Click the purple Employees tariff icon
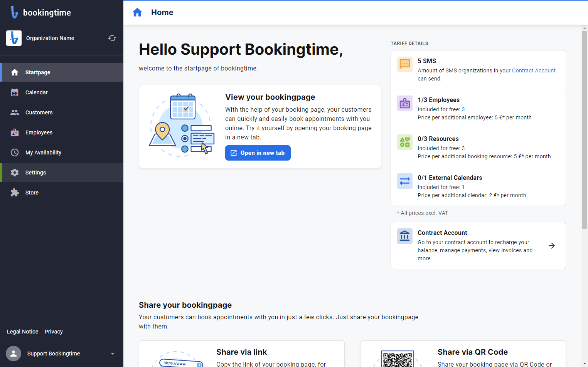588x367 pixels. [405, 103]
